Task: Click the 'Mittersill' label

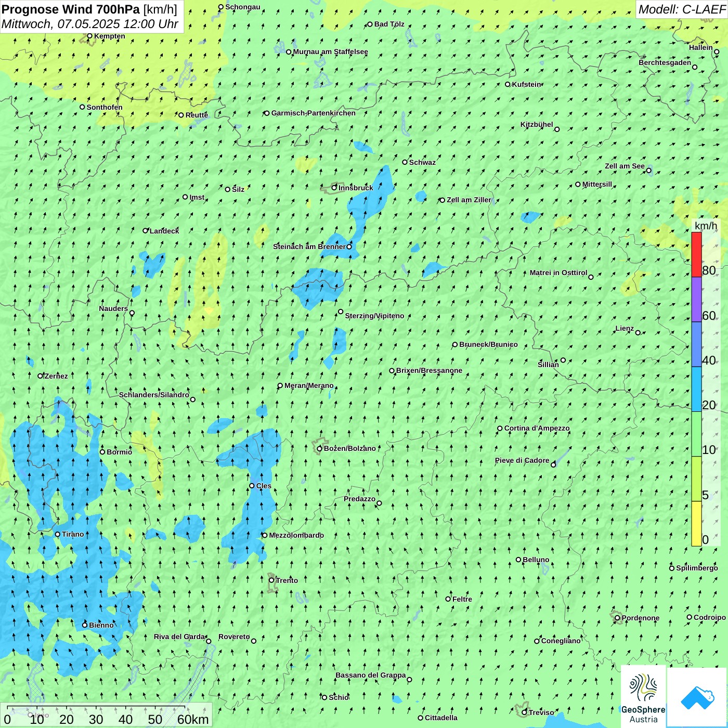Action: [597, 184]
